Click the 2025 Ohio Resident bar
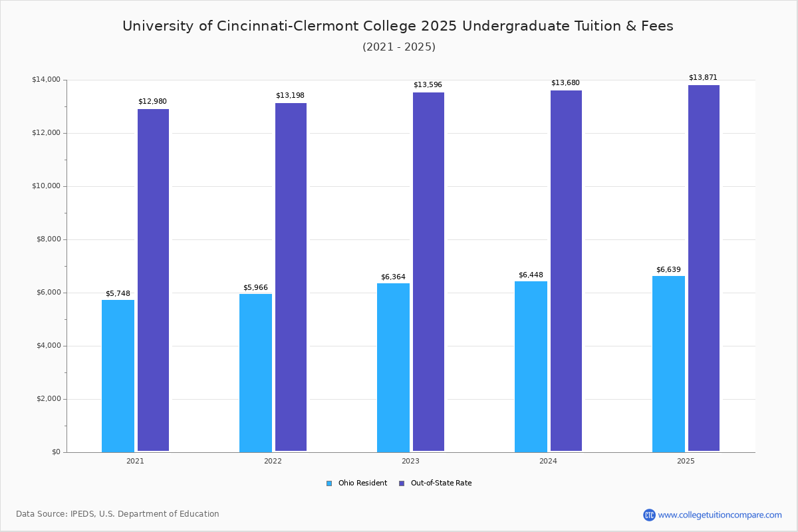This screenshot has height=532, width=798. tap(668, 364)
